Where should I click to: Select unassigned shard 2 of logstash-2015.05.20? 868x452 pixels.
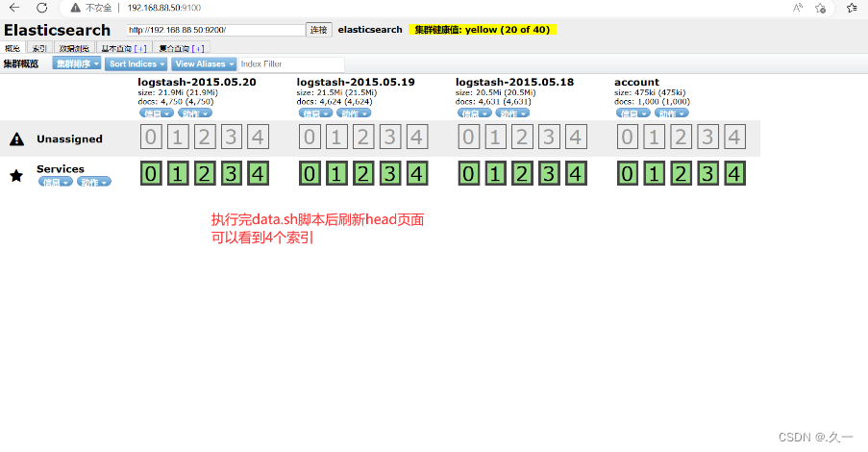(x=205, y=137)
